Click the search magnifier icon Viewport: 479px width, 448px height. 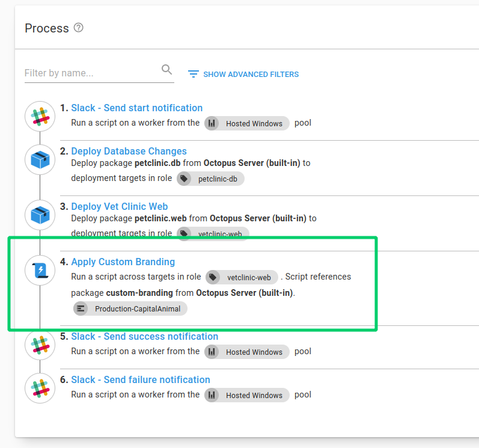[166, 70]
